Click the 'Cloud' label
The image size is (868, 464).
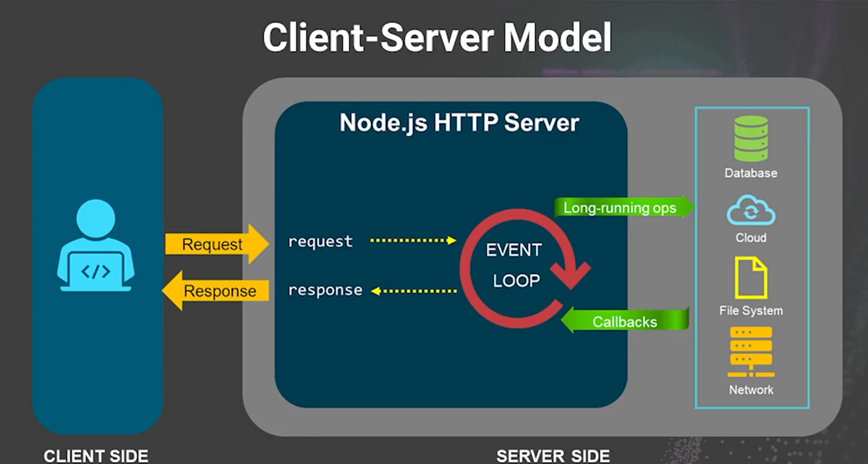pos(751,237)
